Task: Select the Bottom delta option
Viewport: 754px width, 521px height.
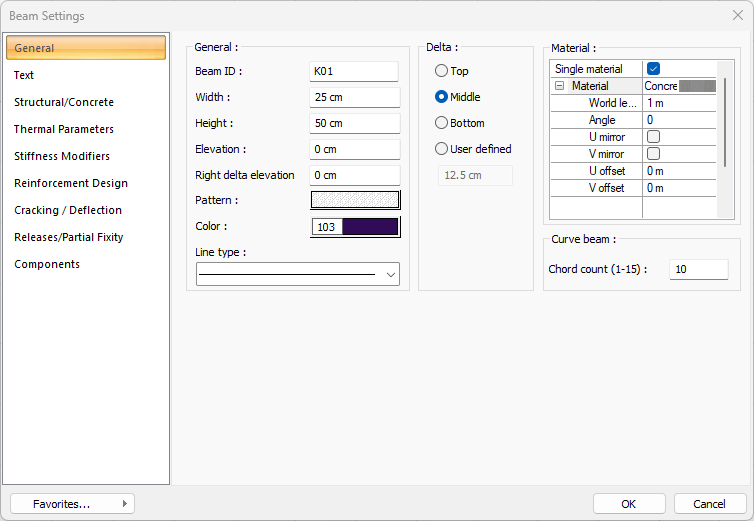Action: point(441,123)
